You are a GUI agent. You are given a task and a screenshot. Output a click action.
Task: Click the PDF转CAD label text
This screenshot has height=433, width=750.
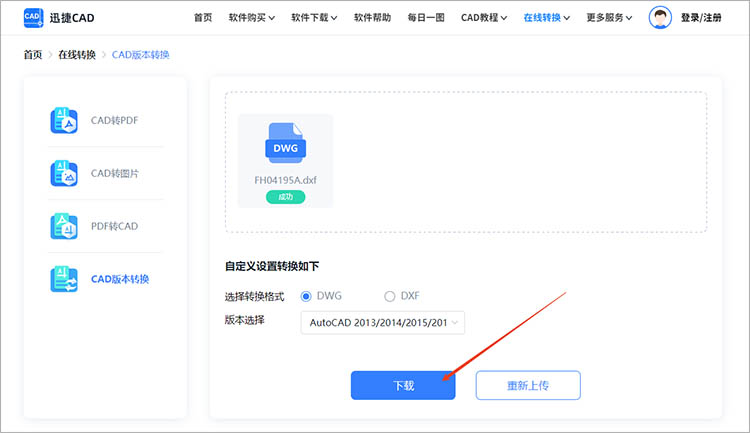tap(114, 226)
